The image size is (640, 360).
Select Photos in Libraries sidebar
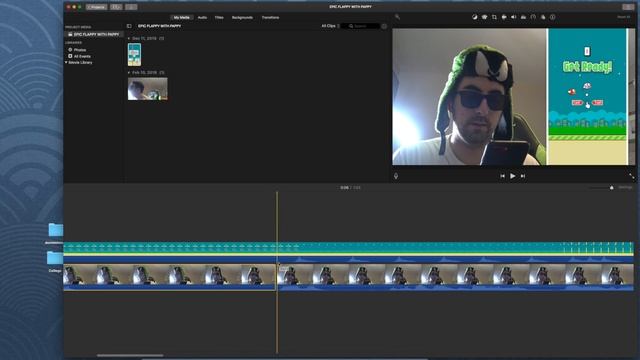[x=77, y=50]
